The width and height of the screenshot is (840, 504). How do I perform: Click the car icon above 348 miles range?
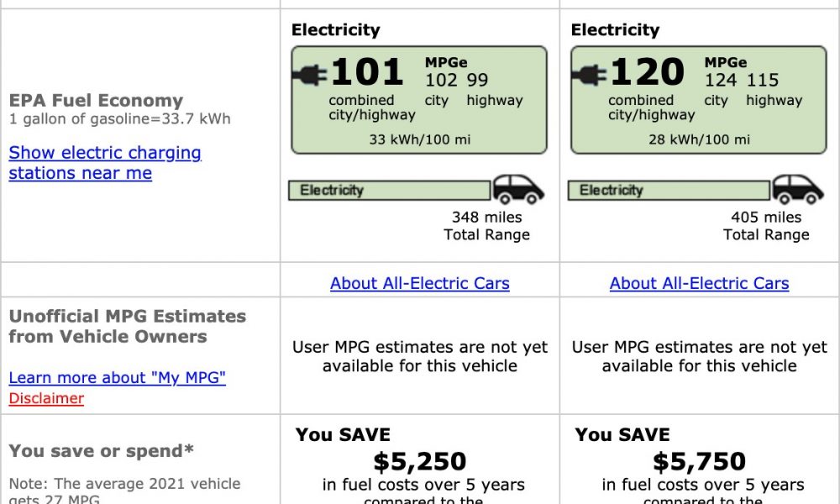518,189
